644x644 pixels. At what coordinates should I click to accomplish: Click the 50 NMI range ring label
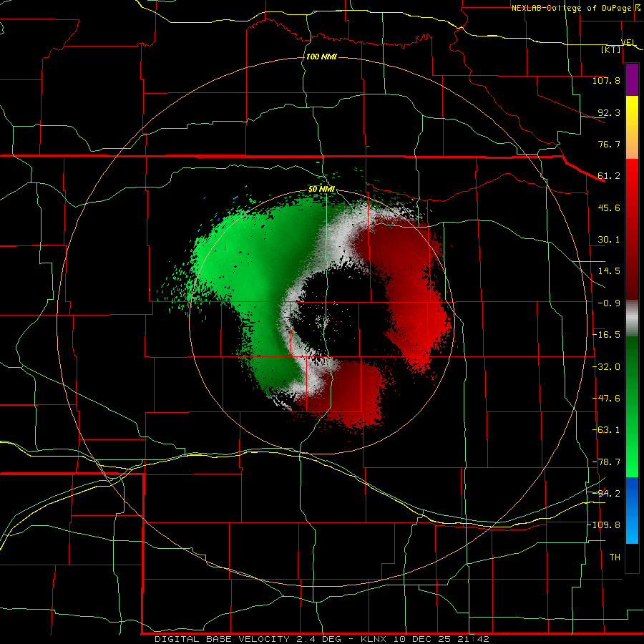321,189
